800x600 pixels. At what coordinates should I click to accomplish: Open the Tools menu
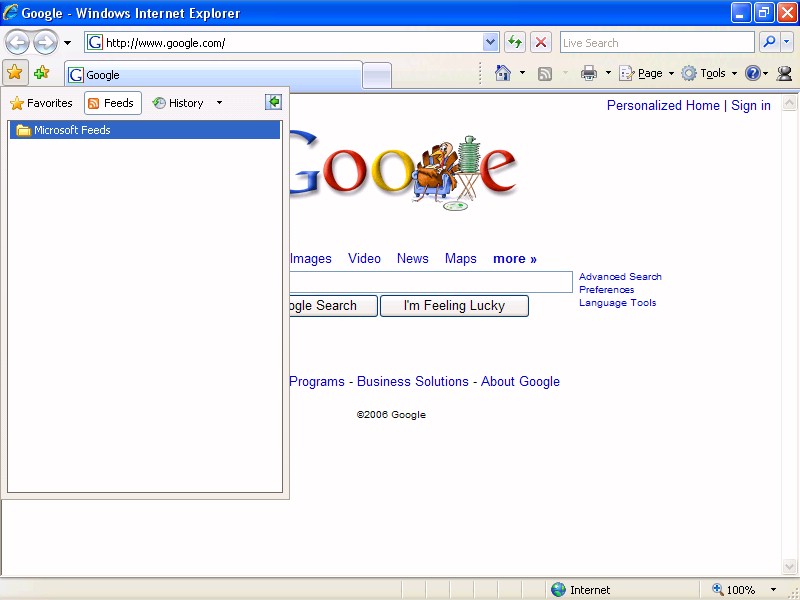pyautogui.click(x=710, y=73)
